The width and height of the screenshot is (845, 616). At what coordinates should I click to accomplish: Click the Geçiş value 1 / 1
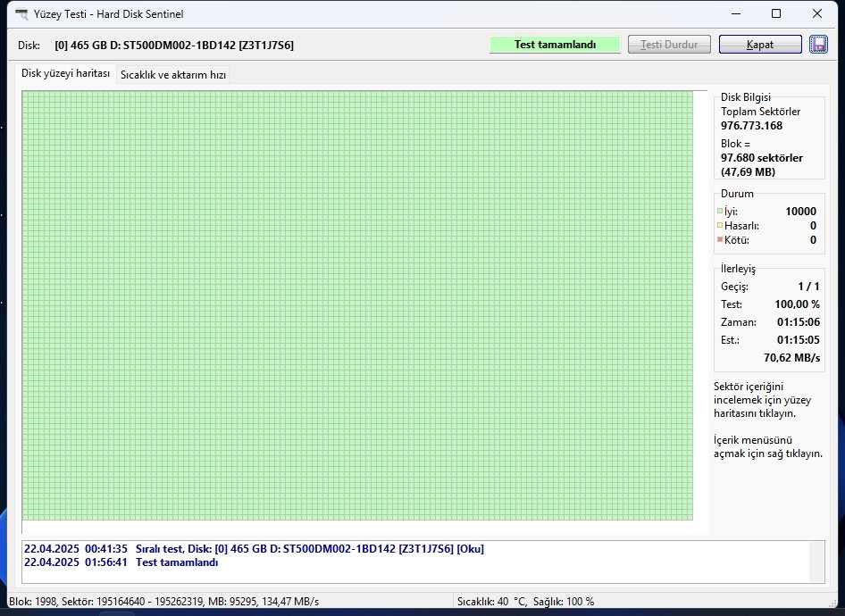(x=808, y=287)
